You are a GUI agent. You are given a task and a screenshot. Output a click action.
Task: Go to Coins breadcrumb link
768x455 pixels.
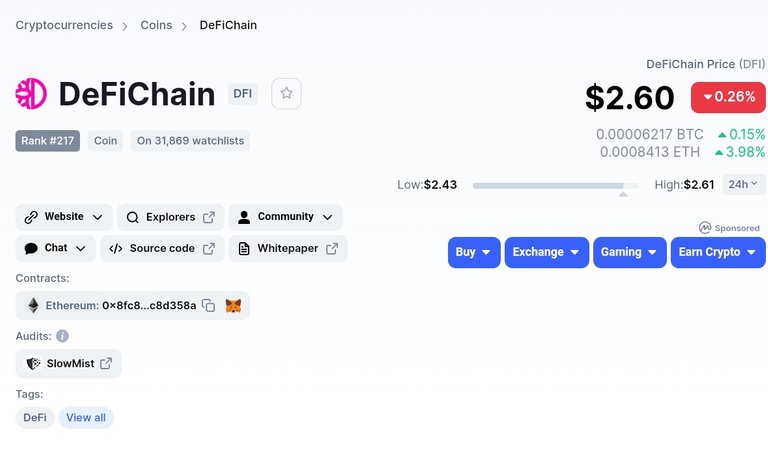point(156,25)
